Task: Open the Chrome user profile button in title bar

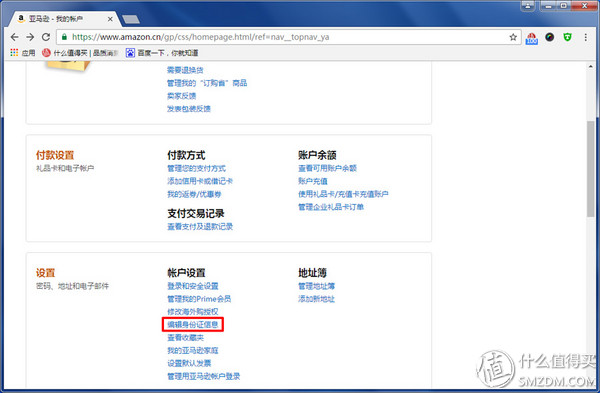Action: click(x=528, y=6)
